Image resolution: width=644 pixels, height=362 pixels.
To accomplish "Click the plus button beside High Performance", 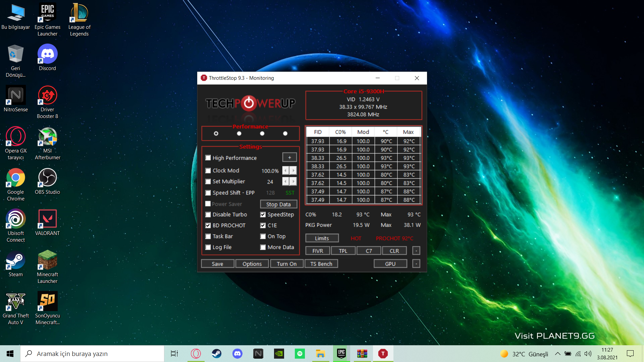I will click(x=289, y=158).
